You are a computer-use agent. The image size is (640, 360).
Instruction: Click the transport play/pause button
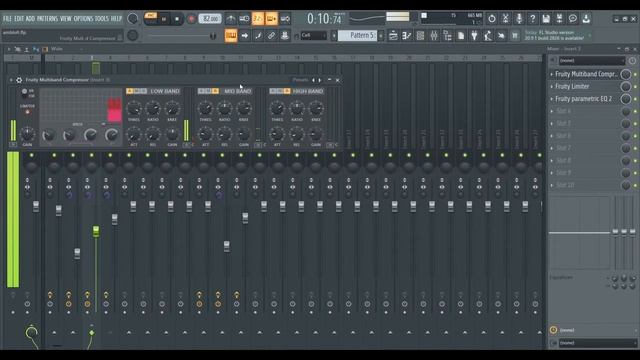(164, 19)
